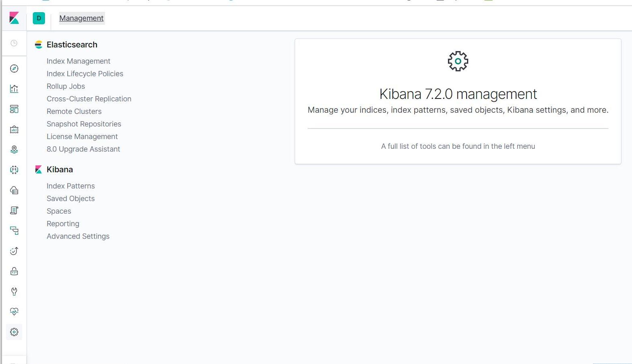Open 8.0 Upgrade Assistant
The image size is (632, 364).
coord(83,149)
